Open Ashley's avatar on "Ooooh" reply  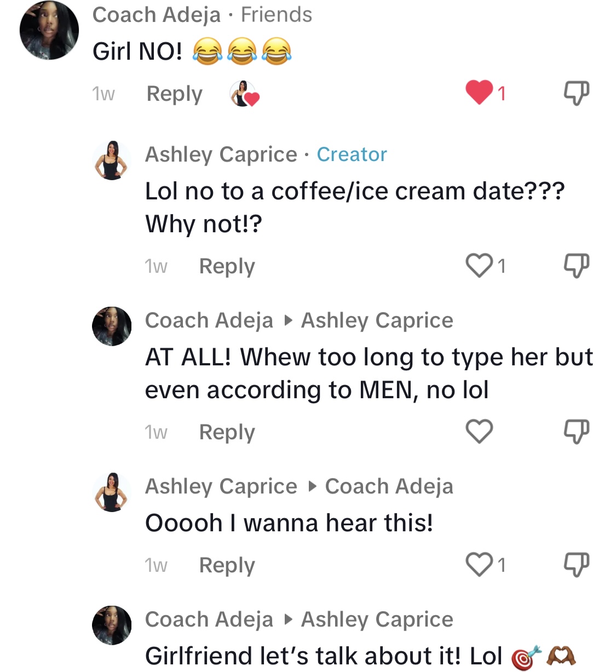point(112,492)
